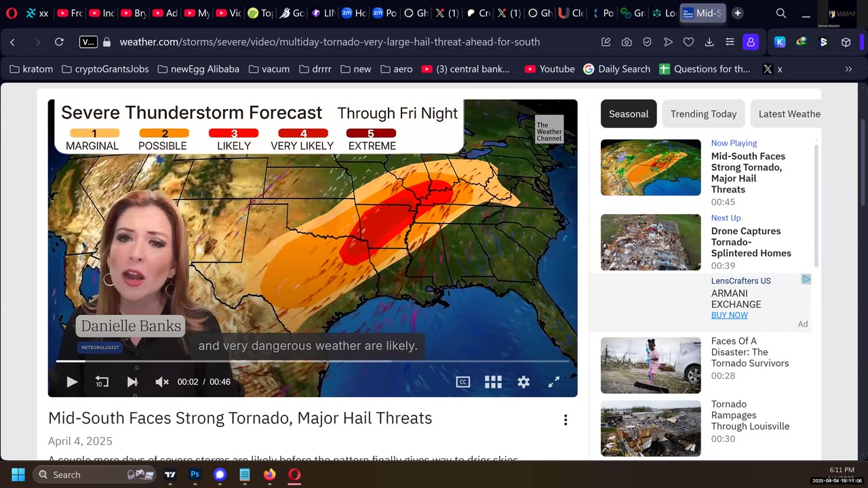Viewport: 868px width, 488px height.
Task: Open Drone Captures Tornado-Splintered Homes thumbnail
Action: pyautogui.click(x=651, y=243)
